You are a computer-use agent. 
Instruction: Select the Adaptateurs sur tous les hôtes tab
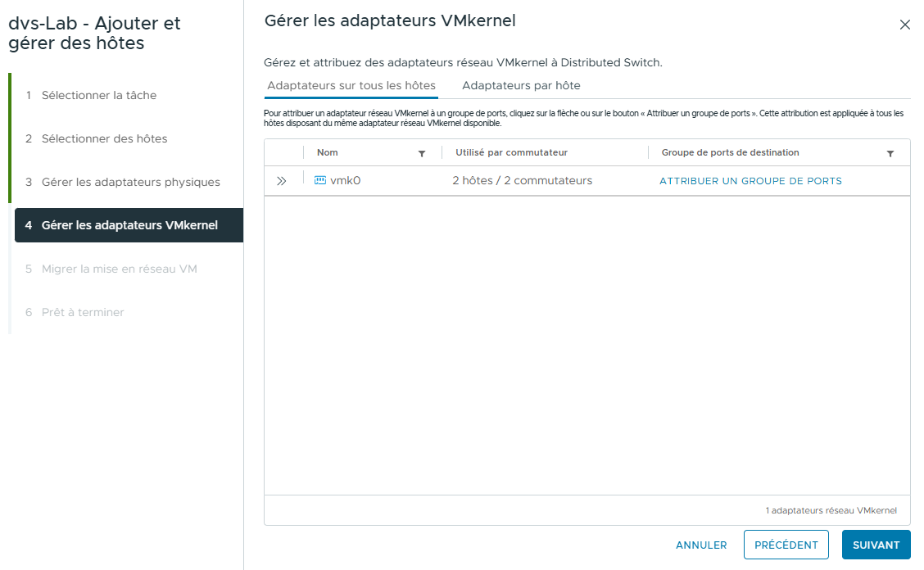point(351,85)
